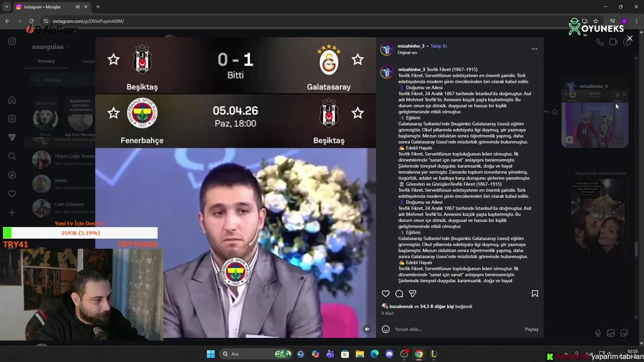
Task: Open the sticker picker in the message box
Action: pos(624,333)
